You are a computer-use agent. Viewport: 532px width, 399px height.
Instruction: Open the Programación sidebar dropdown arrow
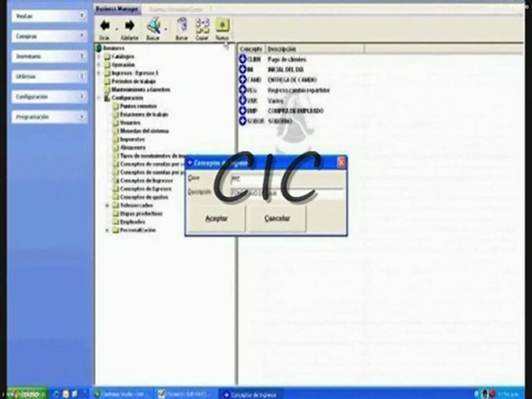pyautogui.click(x=82, y=117)
